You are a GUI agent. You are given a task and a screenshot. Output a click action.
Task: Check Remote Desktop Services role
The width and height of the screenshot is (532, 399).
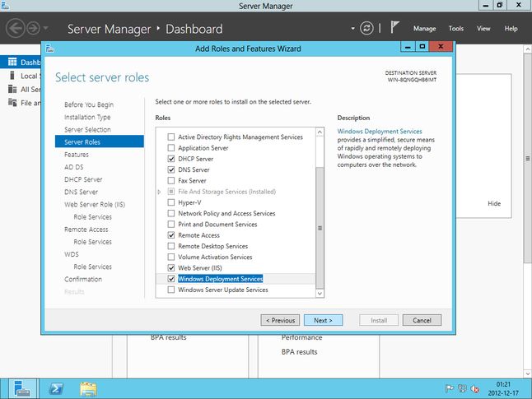pos(171,246)
